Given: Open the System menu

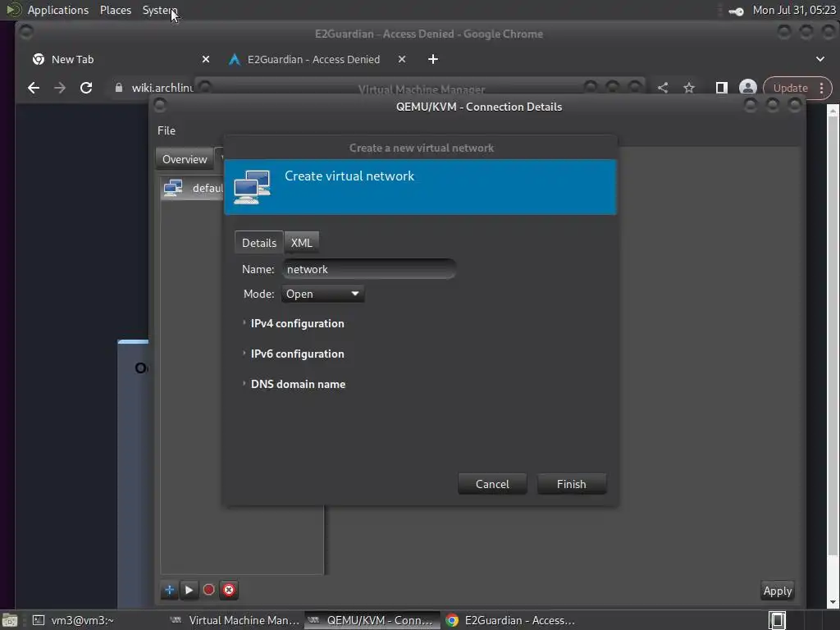Looking at the screenshot, I should (x=160, y=10).
